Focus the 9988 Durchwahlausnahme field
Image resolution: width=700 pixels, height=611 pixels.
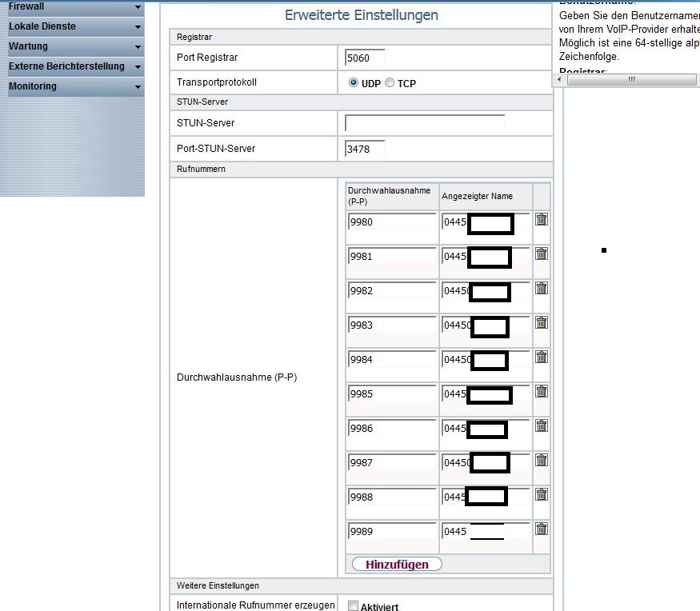392,497
